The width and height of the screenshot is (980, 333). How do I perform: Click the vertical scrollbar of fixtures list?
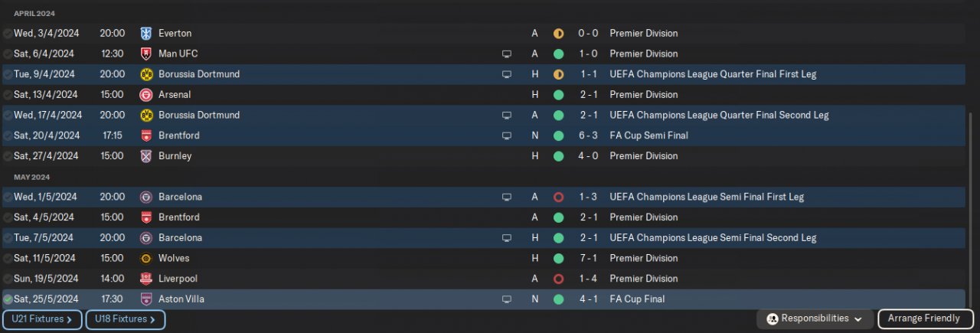(971, 207)
